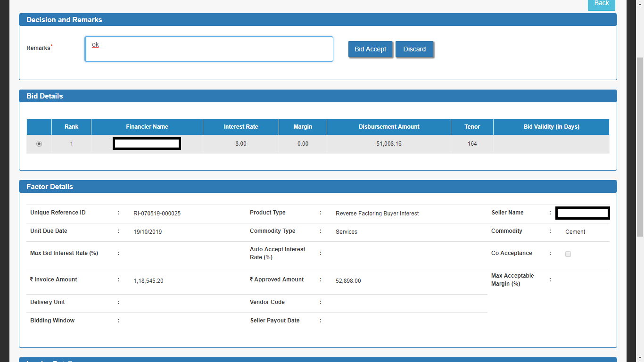Viewport: 644px width, 362px height.
Task: Click the Decision and Remarks panel header
Action: tap(318, 20)
